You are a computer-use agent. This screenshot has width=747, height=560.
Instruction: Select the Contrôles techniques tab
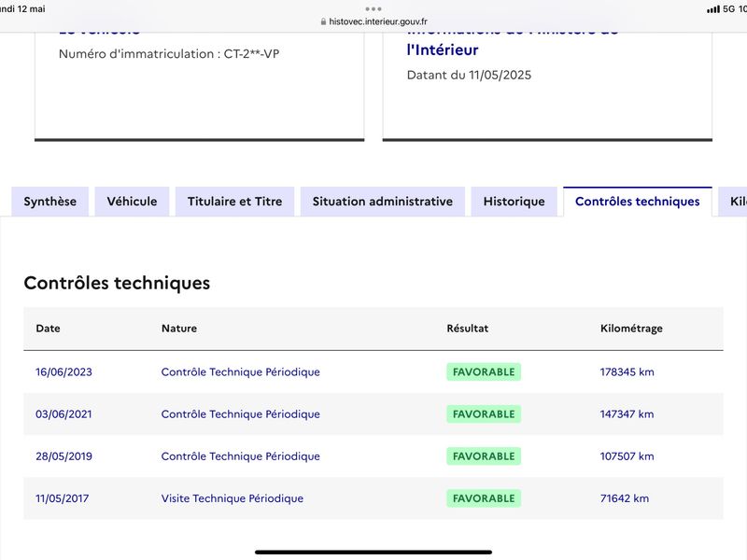click(x=638, y=202)
